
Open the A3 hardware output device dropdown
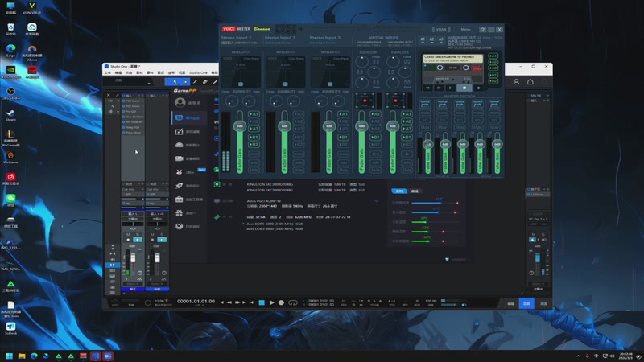tap(440, 39)
